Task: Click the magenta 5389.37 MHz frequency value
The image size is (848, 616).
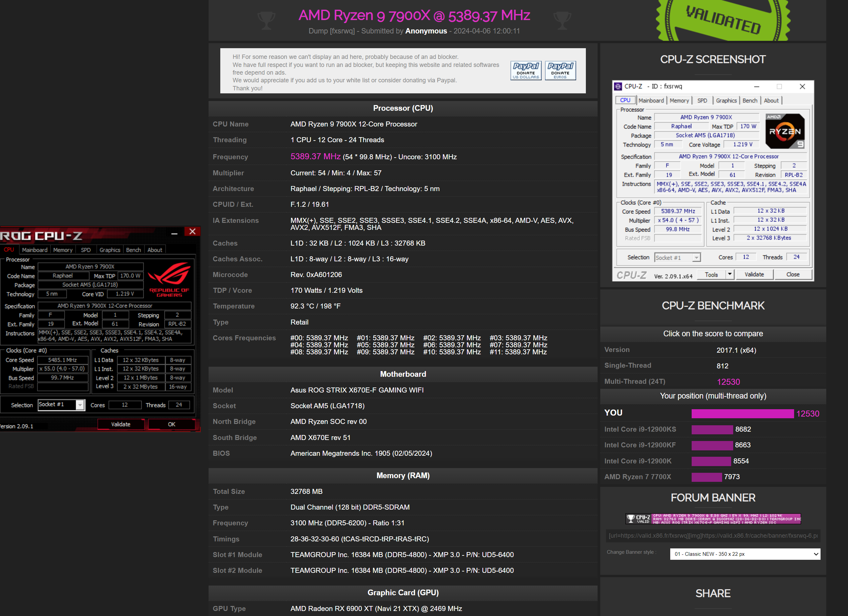Action: click(315, 157)
